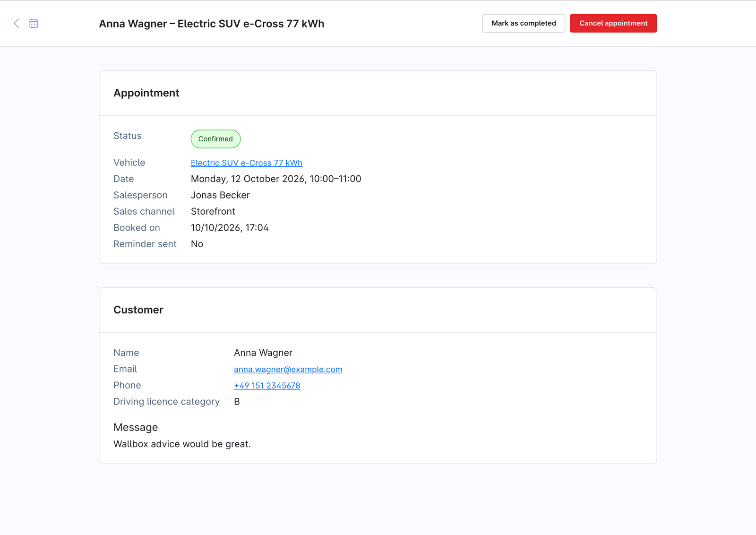Click the Salesperson field label
The width and height of the screenshot is (756, 535).
(140, 195)
